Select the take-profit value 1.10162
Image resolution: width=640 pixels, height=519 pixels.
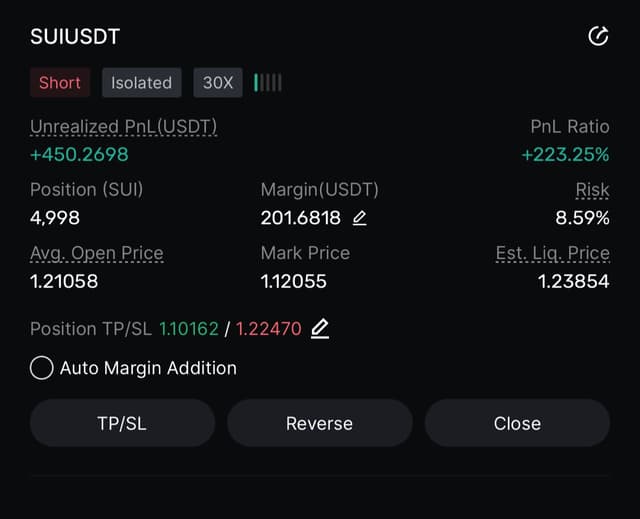[189, 328]
